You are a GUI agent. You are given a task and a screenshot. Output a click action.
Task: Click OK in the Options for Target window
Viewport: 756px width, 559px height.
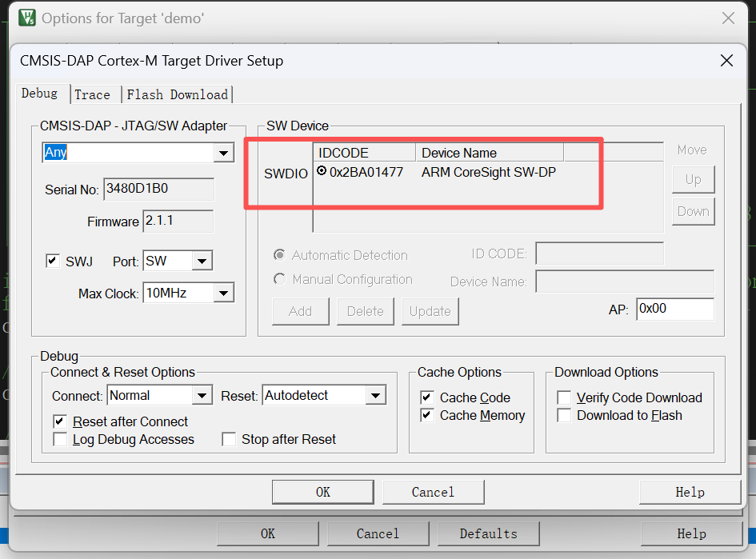point(268,533)
